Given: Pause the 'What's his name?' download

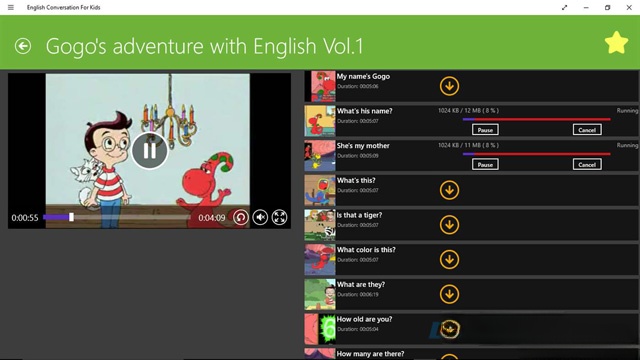Looking at the screenshot, I should pos(485,130).
